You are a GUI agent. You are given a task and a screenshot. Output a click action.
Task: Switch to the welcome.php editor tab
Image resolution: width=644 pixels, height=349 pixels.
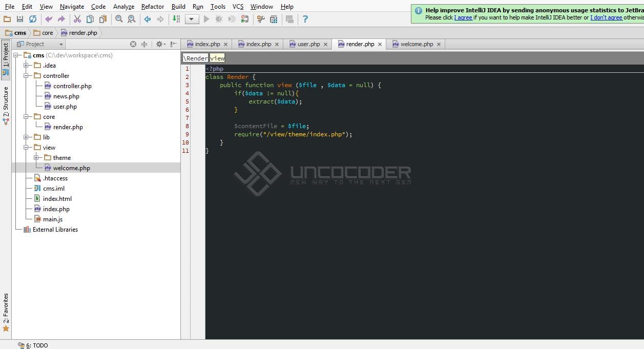[417, 44]
